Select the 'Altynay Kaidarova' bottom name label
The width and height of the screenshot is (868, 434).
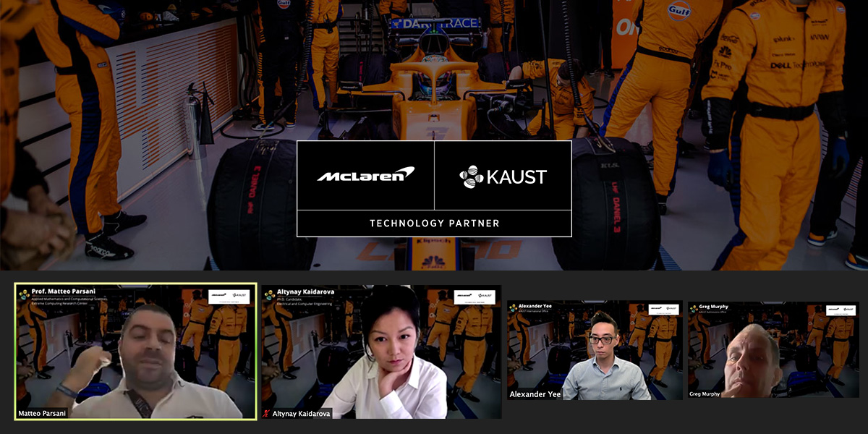(x=302, y=413)
